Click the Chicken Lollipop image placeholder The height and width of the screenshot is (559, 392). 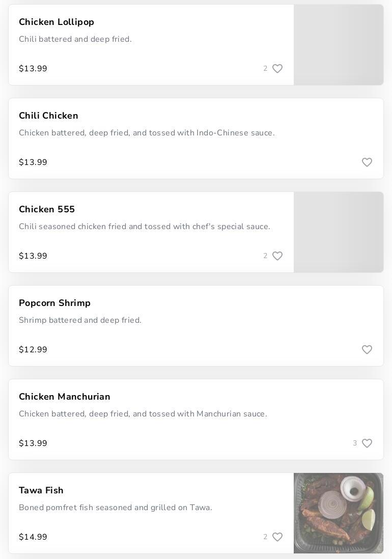[339, 45]
